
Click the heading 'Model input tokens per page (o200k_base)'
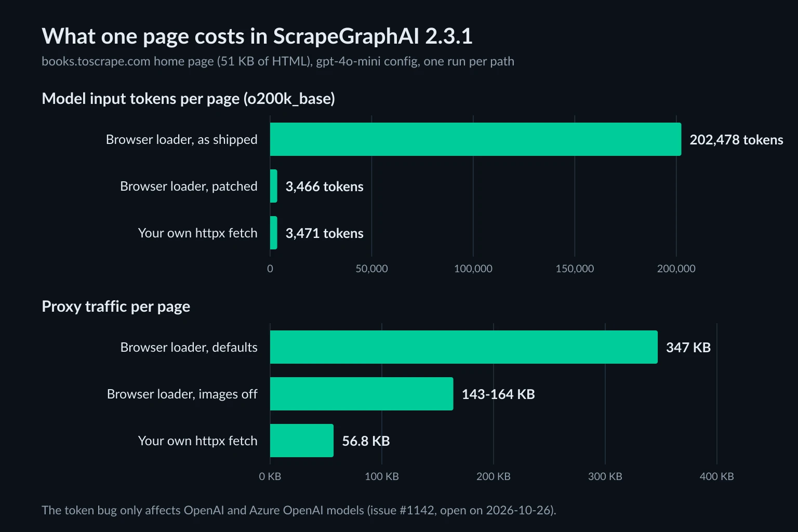(x=188, y=98)
